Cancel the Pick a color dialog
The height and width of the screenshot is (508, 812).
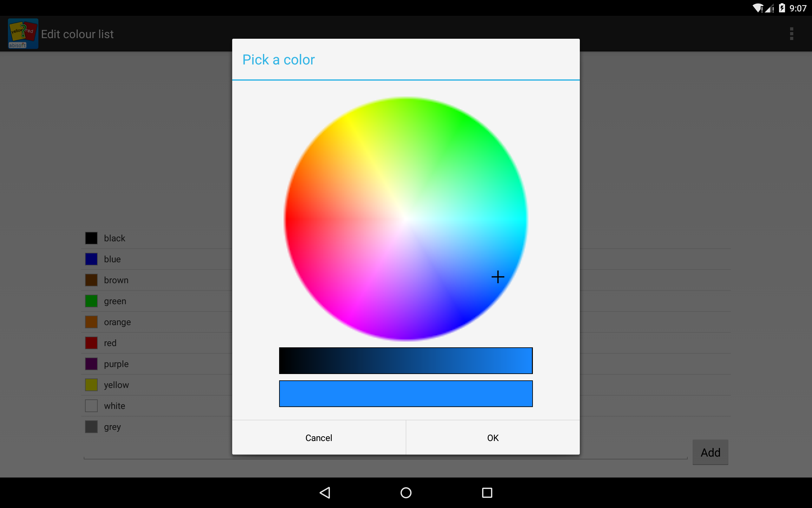319,438
